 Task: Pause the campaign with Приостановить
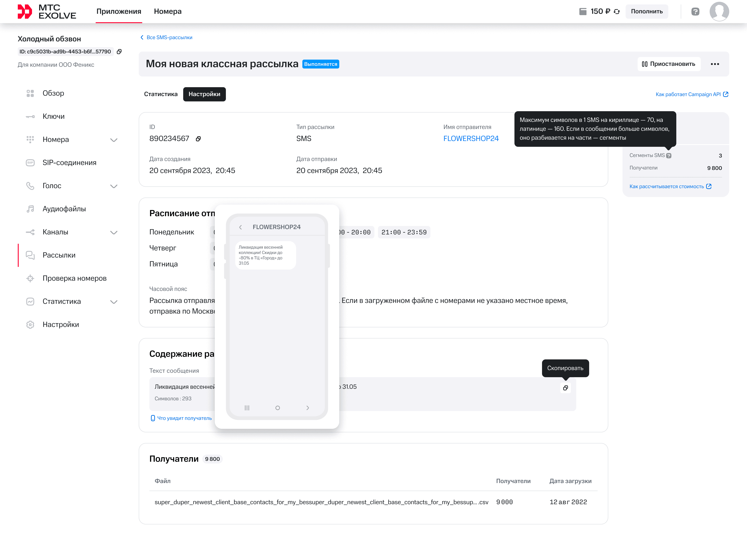(669, 64)
